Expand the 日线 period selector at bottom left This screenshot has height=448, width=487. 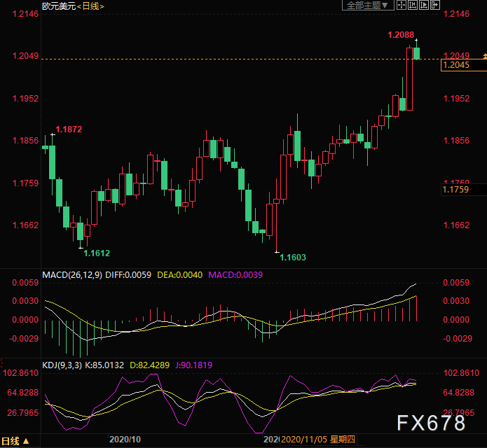[15, 441]
